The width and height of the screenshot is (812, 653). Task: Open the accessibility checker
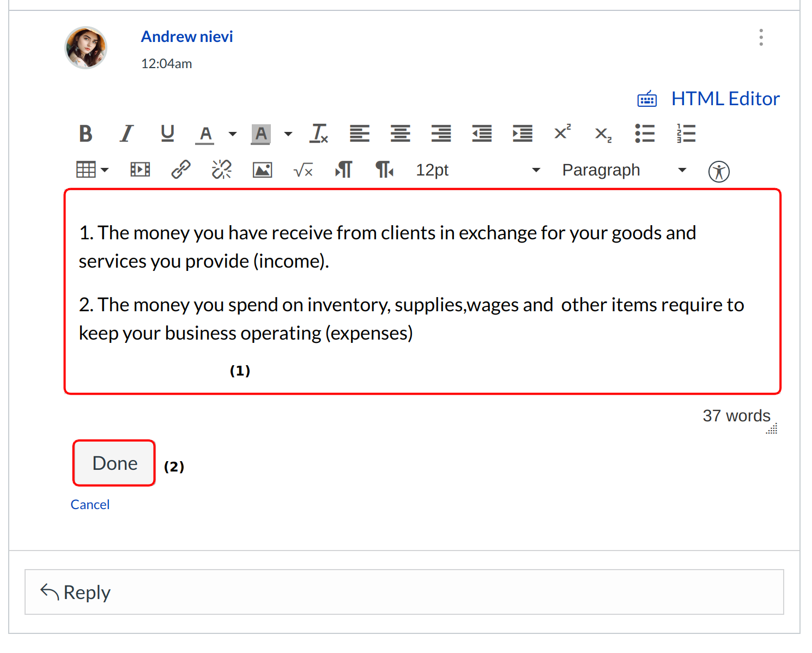pos(719,172)
